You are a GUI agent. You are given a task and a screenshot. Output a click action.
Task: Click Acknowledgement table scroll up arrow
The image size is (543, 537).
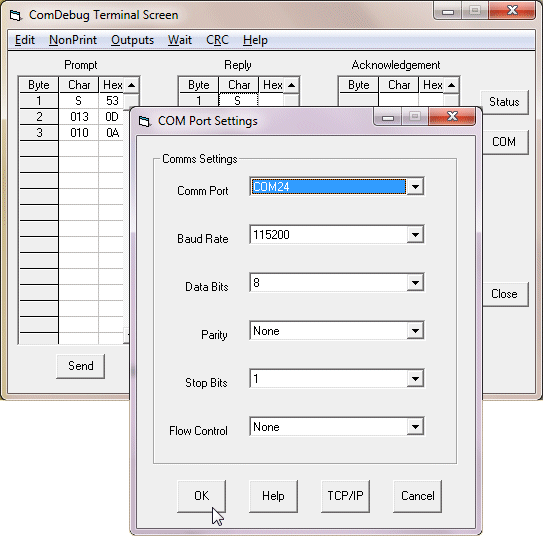(x=452, y=85)
